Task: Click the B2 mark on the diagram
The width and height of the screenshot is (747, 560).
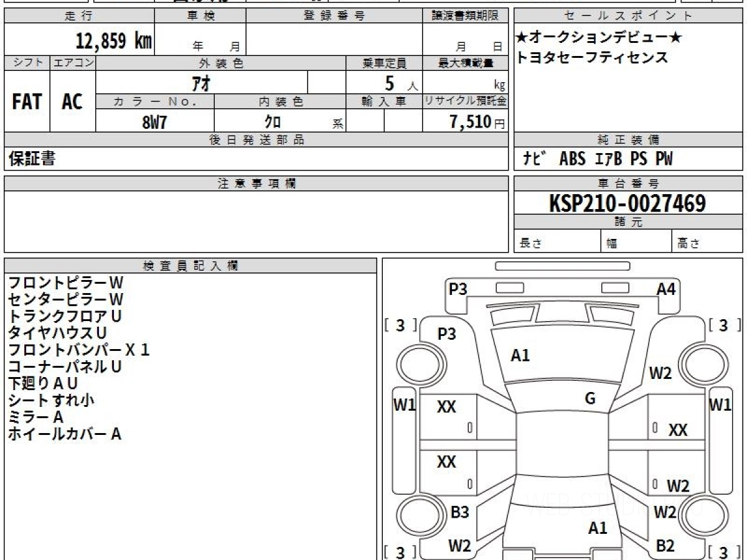Action: pyautogui.click(x=665, y=546)
